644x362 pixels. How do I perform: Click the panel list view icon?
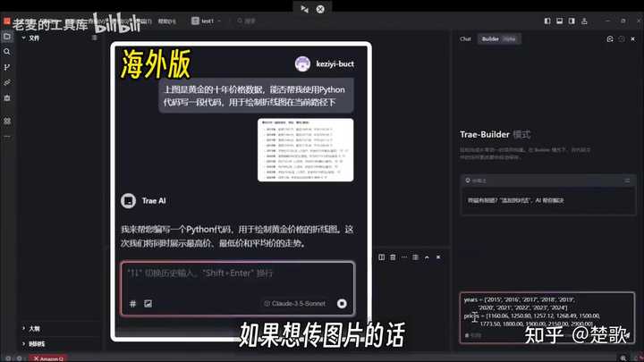click(416, 257)
